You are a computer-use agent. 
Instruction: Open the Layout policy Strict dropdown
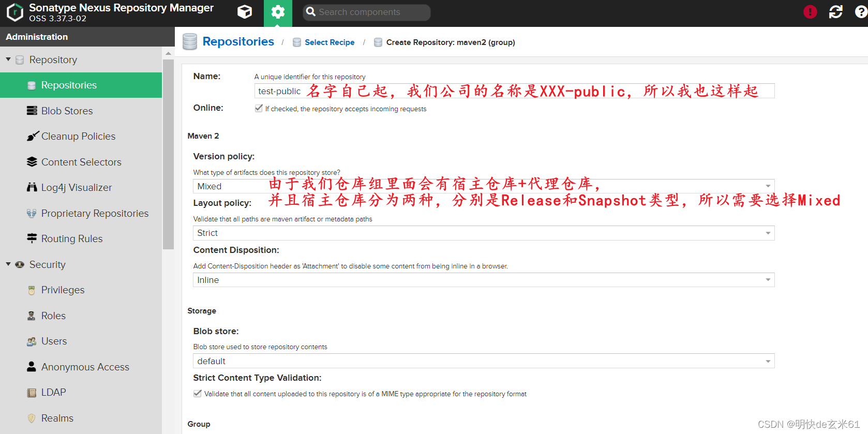click(484, 233)
